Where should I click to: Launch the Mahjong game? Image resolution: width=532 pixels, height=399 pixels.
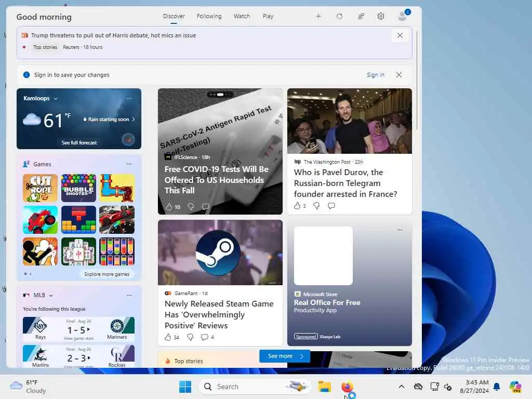[79, 252]
